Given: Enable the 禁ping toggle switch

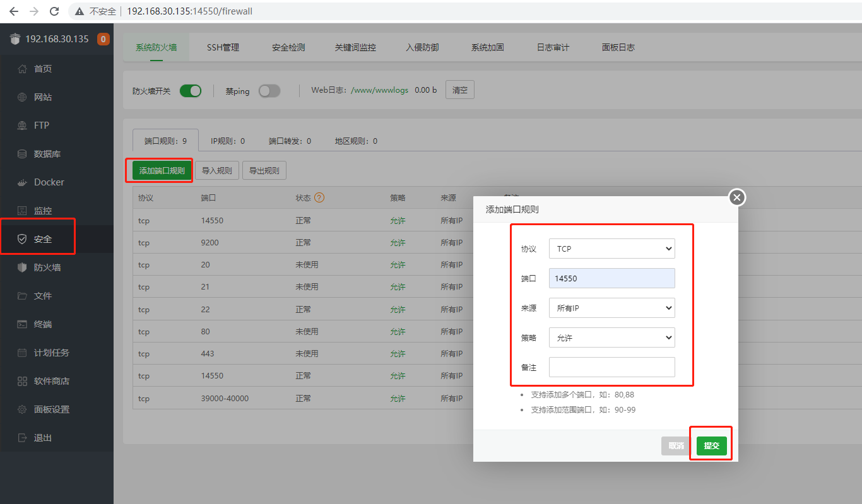Looking at the screenshot, I should pos(269,91).
